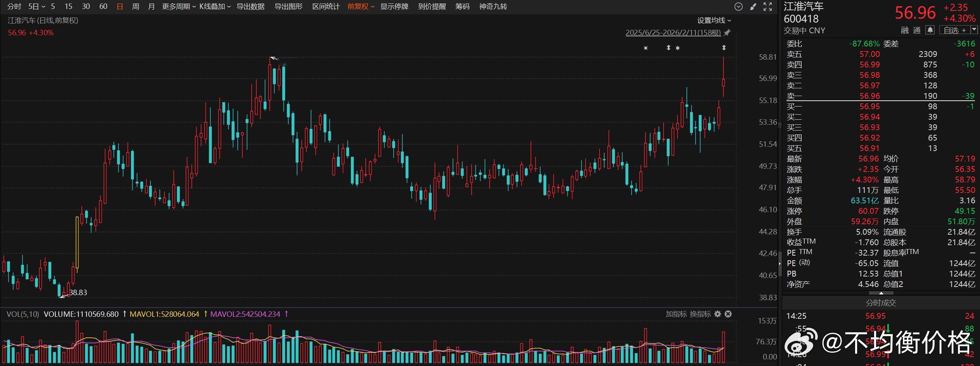Screen dimensions: 980x366
Task: Toggle 显示停牌 suspension display
Action: [x=394, y=7]
